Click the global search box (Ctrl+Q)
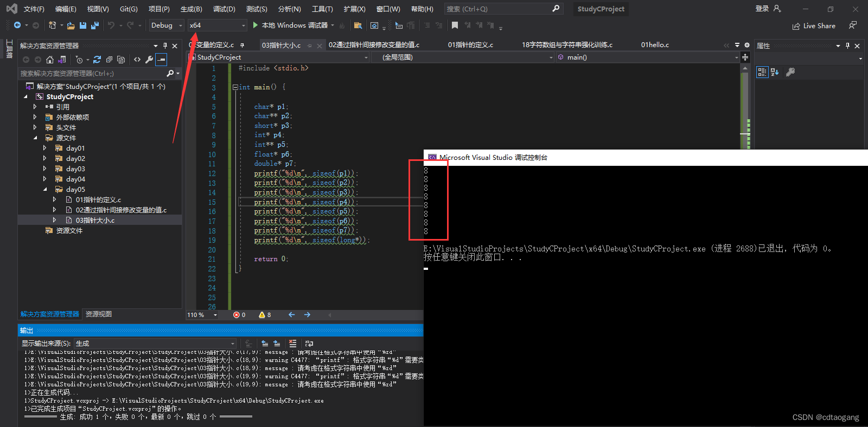Viewport: 868px width, 427px height. click(x=503, y=9)
